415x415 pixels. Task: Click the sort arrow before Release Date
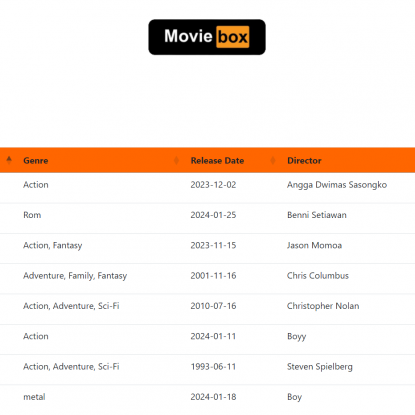pyautogui.click(x=176, y=160)
